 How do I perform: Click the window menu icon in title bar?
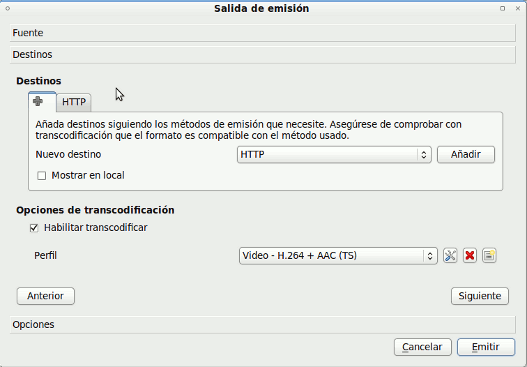7,8
